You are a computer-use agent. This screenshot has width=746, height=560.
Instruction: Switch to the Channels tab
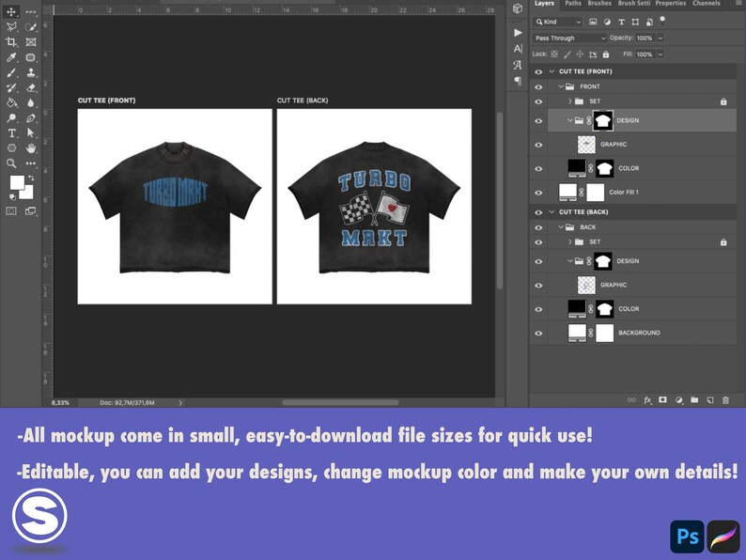click(x=706, y=4)
